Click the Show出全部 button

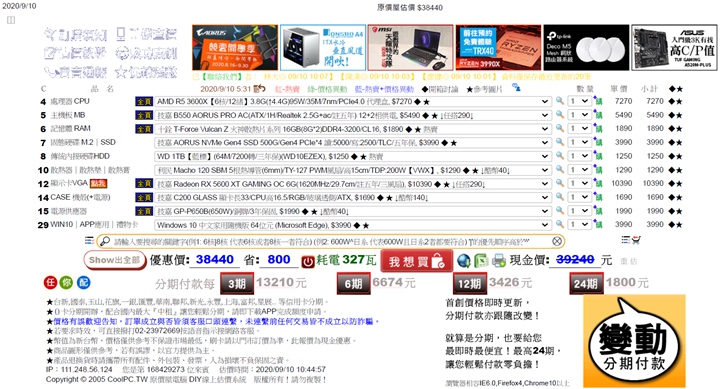pyautogui.click(x=114, y=260)
